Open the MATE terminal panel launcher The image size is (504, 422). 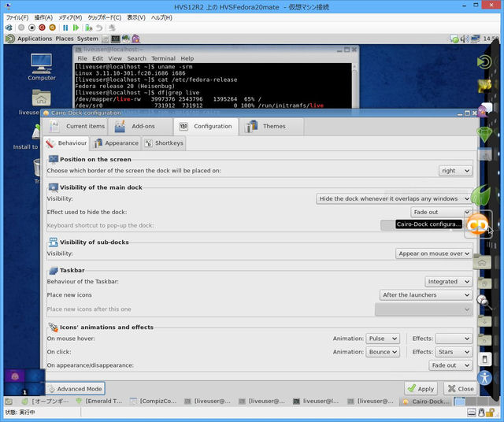click(116, 39)
